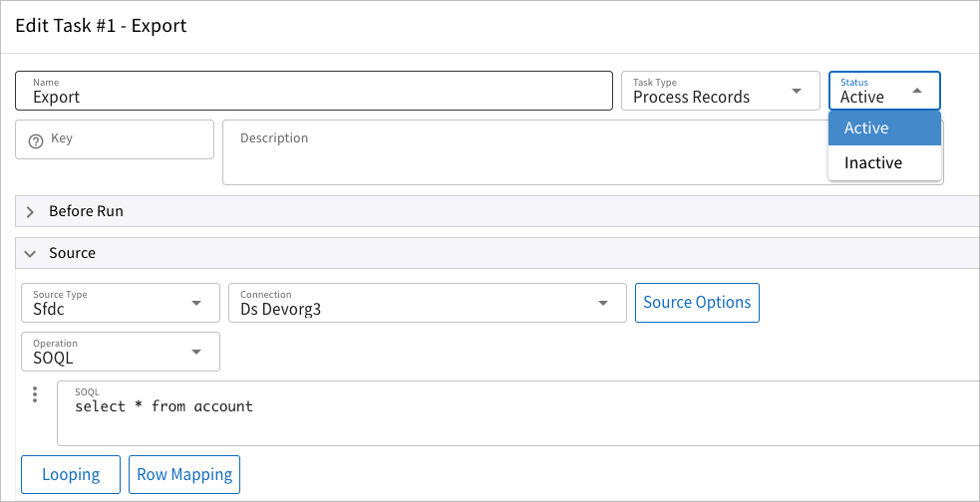
Task: Click the down chevron icon next to Source
Action: click(x=30, y=253)
